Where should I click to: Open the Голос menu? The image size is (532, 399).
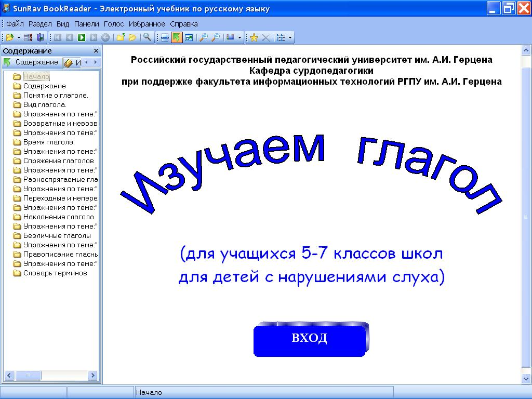pyautogui.click(x=114, y=24)
